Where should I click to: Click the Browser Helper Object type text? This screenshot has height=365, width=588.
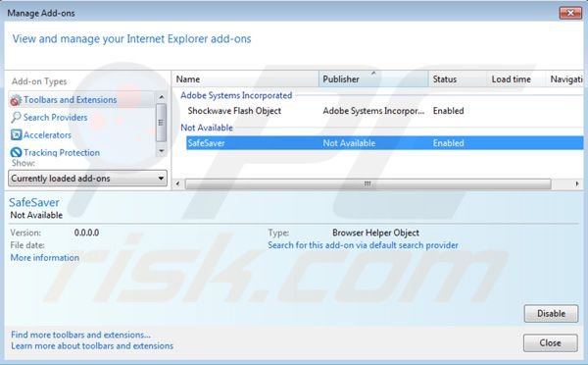point(375,233)
